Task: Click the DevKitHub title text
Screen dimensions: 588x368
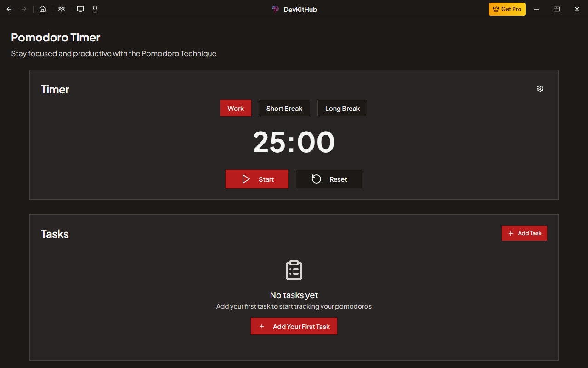Action: pyautogui.click(x=300, y=9)
